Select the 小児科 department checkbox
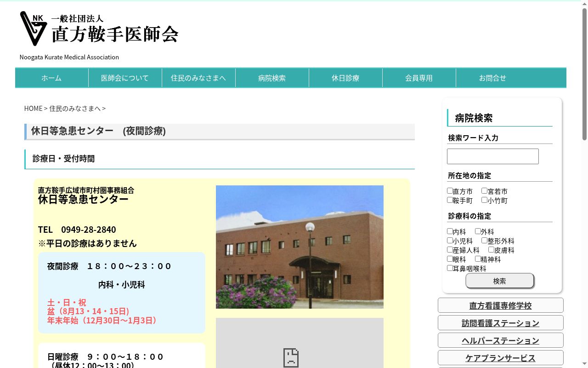The image size is (588, 368). 450,240
